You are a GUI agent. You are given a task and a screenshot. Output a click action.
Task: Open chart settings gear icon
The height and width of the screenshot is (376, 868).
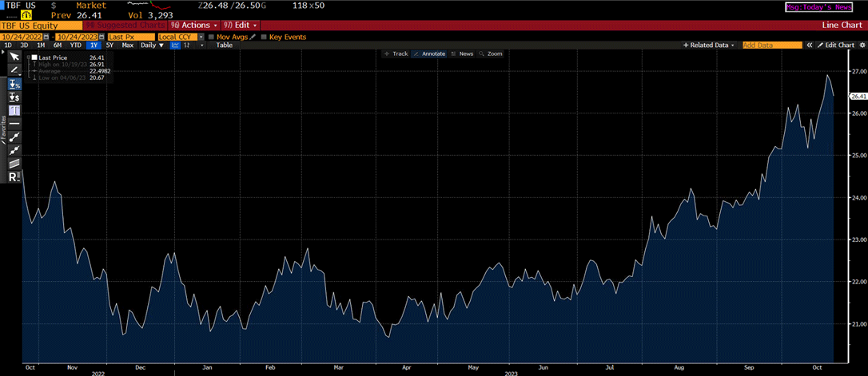click(x=862, y=46)
